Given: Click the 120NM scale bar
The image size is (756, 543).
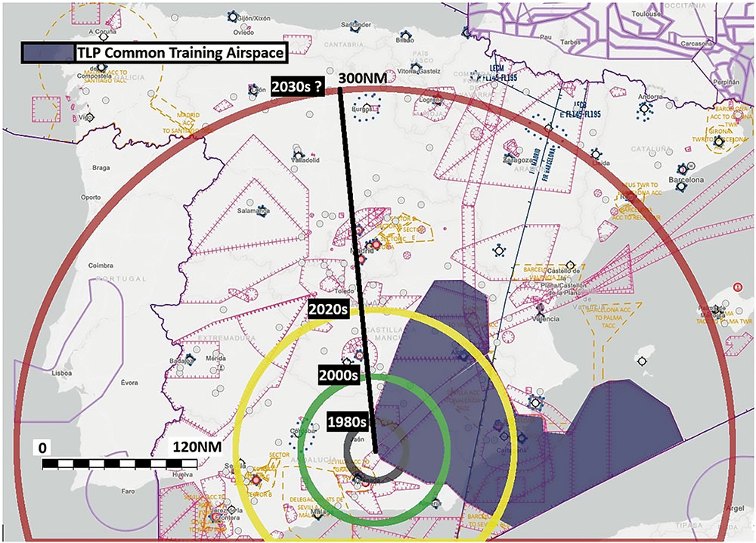Looking at the screenshot, I should point(119,464).
